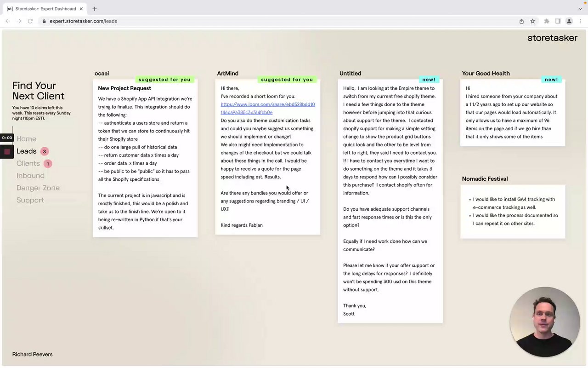588x368 pixels.
Task: Open Danger Zone in the sidebar
Action: click(38, 188)
